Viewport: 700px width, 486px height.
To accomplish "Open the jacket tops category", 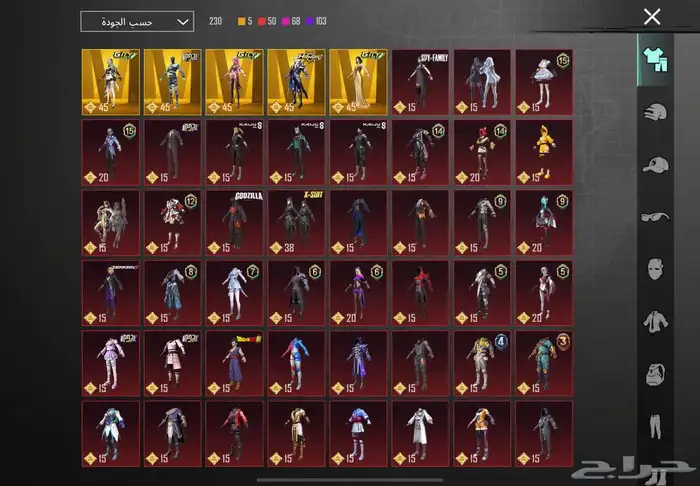I will (x=654, y=321).
